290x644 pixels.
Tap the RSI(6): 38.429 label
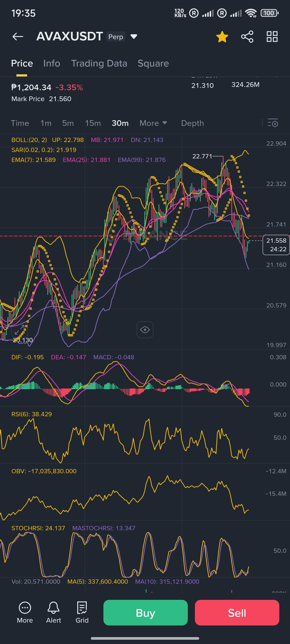pos(32,414)
